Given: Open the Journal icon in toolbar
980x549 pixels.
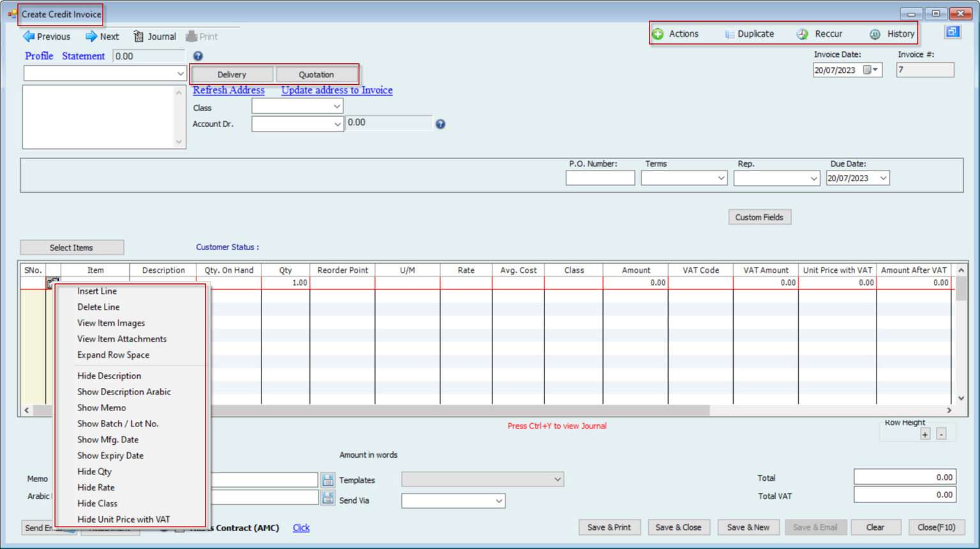Looking at the screenshot, I should (x=138, y=36).
